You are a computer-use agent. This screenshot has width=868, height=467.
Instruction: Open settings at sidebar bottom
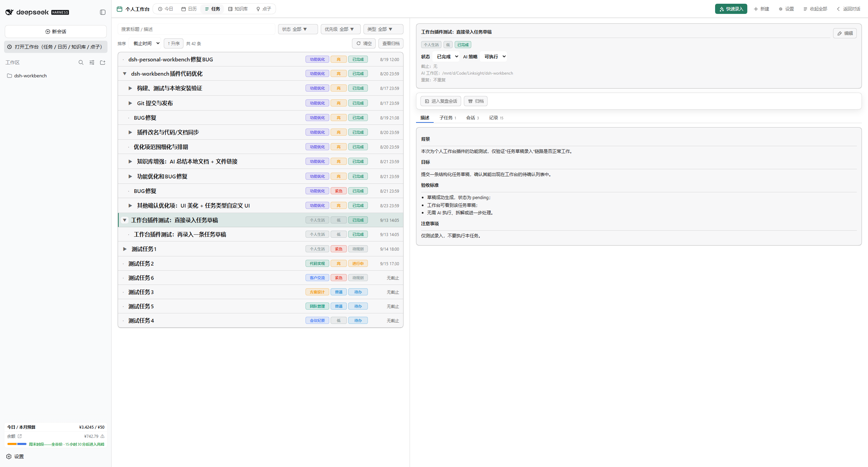tap(15, 456)
